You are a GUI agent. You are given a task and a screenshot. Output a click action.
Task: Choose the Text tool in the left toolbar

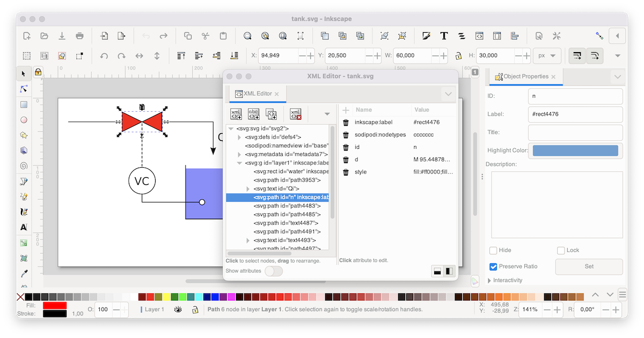(x=24, y=227)
